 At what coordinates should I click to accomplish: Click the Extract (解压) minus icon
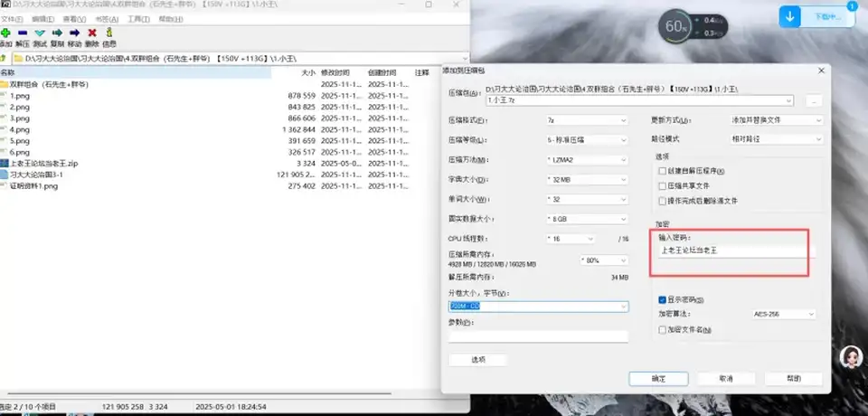23,33
